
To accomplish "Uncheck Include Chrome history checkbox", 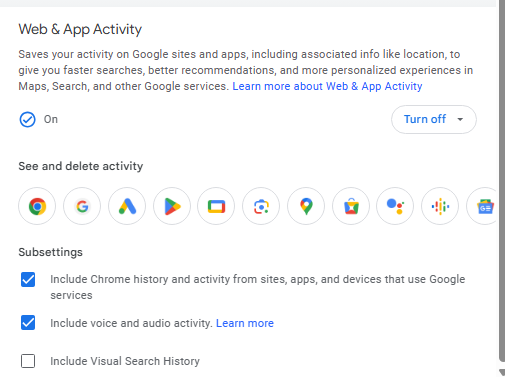I will pyautogui.click(x=28, y=279).
